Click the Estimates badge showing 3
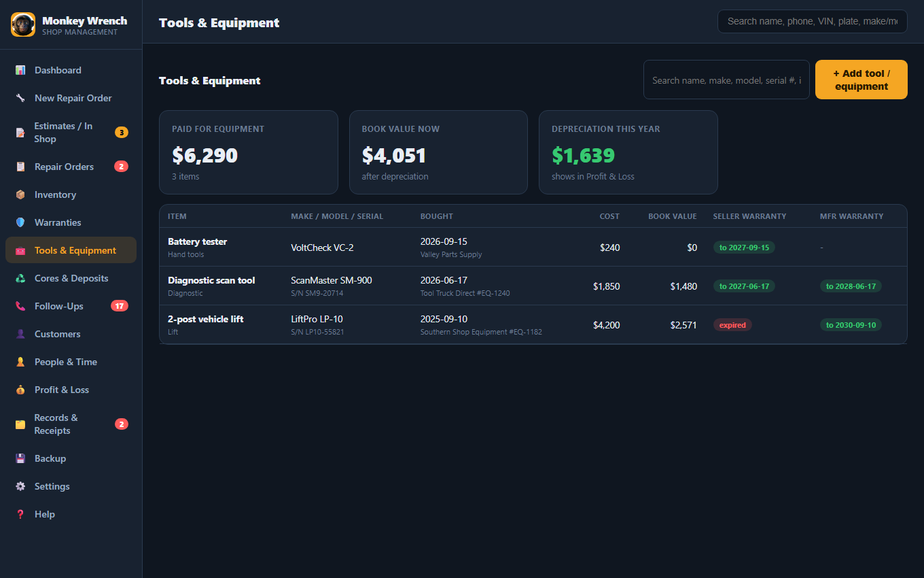Viewport: 924px width, 578px height. [122, 133]
